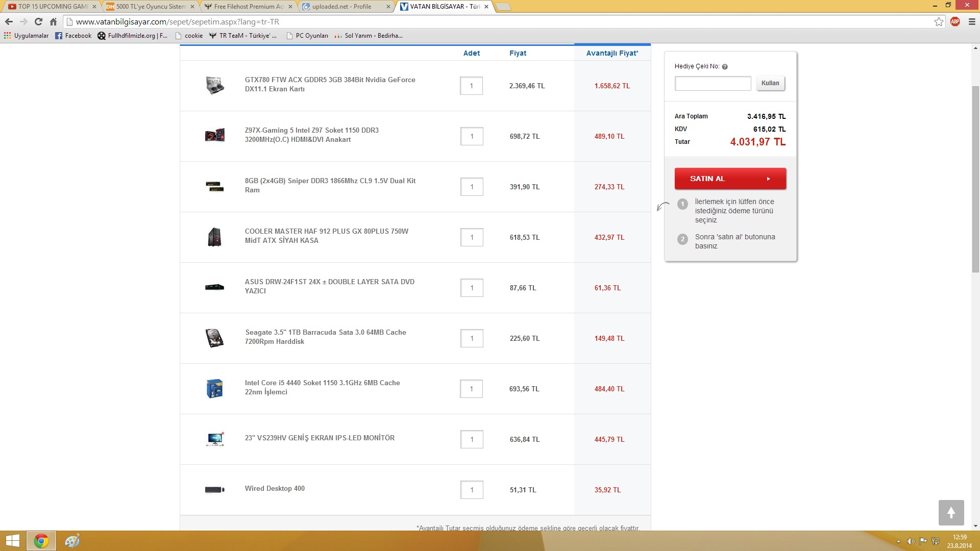This screenshot has width=980, height=551.
Task: Click the GTX780 graphics card thumbnail
Action: (x=214, y=85)
